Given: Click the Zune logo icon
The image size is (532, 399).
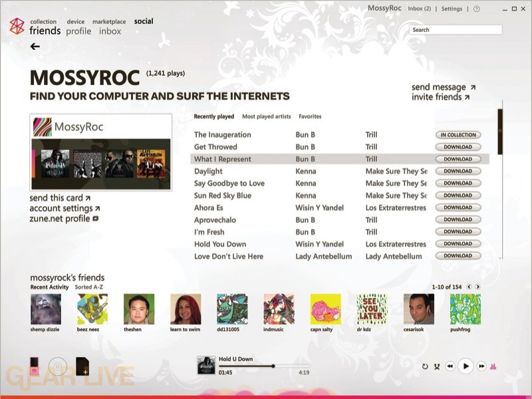Looking at the screenshot, I should pos(17,26).
